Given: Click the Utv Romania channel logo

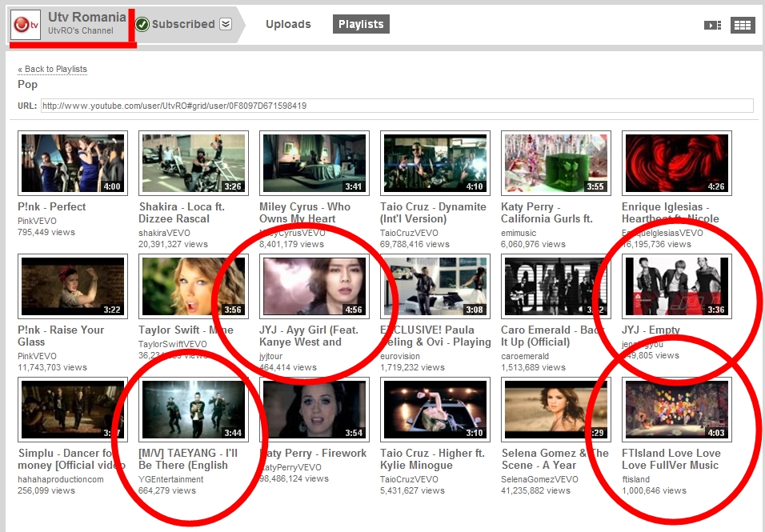Looking at the screenshot, I should point(26,24).
